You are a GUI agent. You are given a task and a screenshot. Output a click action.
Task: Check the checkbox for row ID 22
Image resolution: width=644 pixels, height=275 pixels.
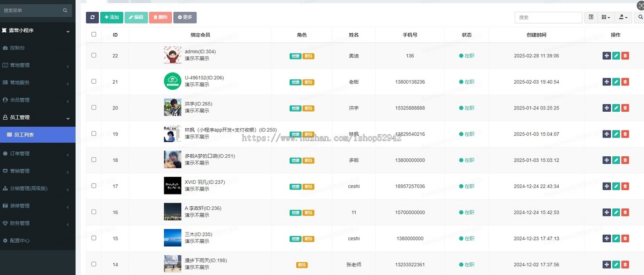pos(94,55)
